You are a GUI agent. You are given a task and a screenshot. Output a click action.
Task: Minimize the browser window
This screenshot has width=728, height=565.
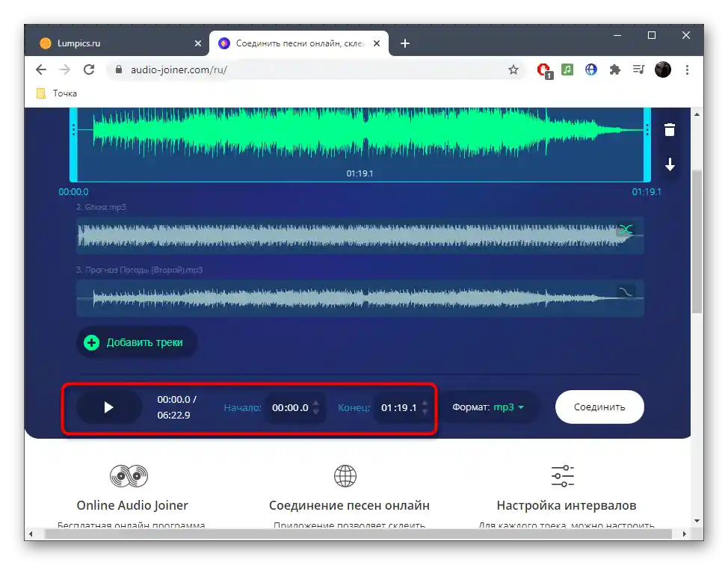[617, 35]
